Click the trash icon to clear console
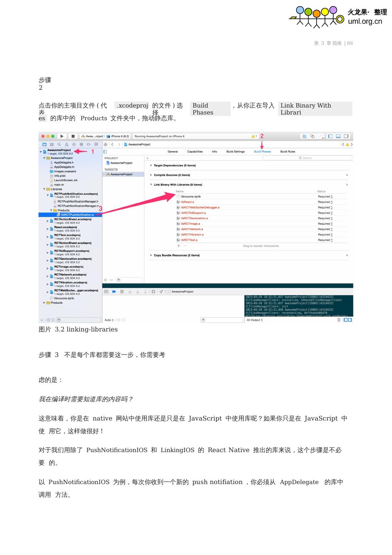 [x=339, y=320]
